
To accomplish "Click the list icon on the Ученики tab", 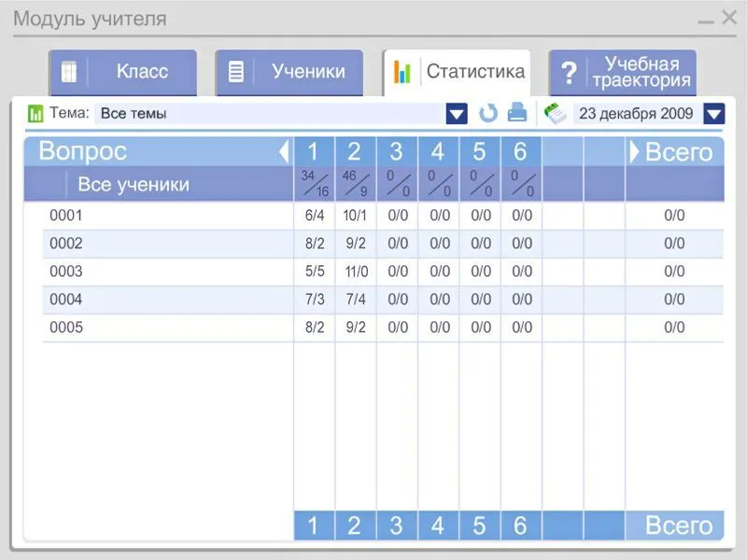I will [x=236, y=70].
